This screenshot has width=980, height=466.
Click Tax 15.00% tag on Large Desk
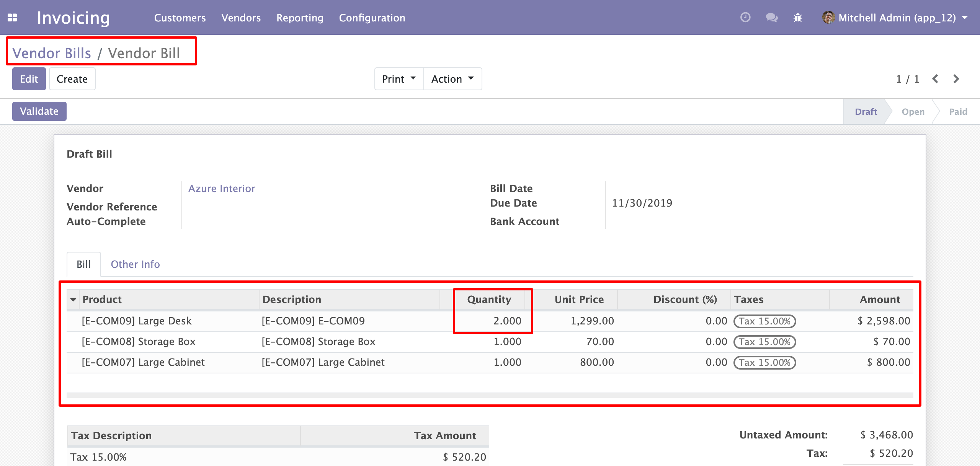pos(764,321)
